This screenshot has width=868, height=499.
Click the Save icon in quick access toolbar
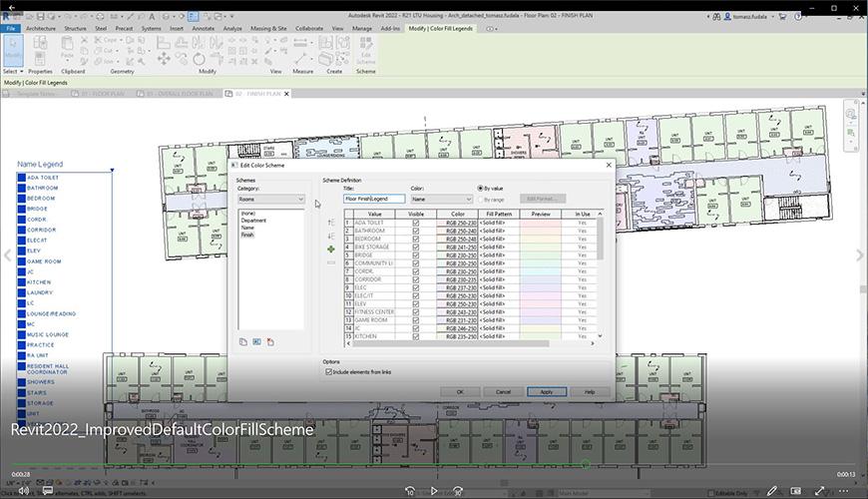[x=40, y=17]
